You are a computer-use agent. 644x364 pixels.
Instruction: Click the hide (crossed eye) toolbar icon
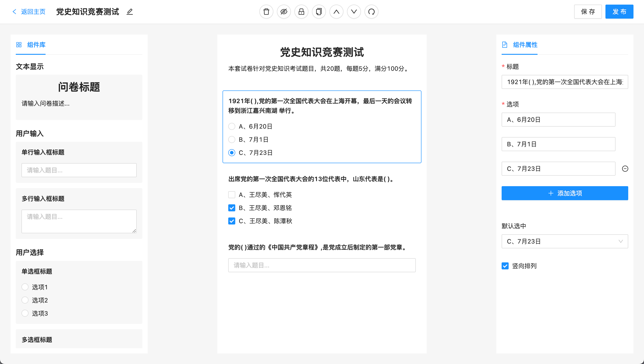284,12
